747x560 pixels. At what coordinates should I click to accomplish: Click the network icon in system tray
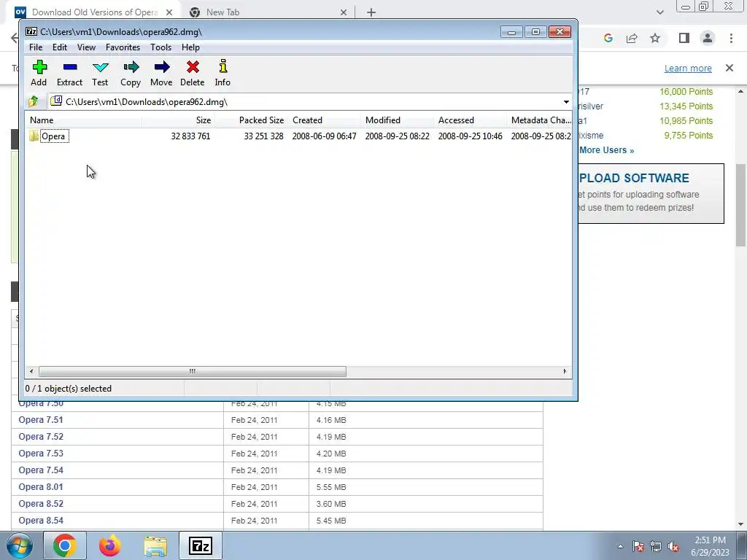(656, 547)
